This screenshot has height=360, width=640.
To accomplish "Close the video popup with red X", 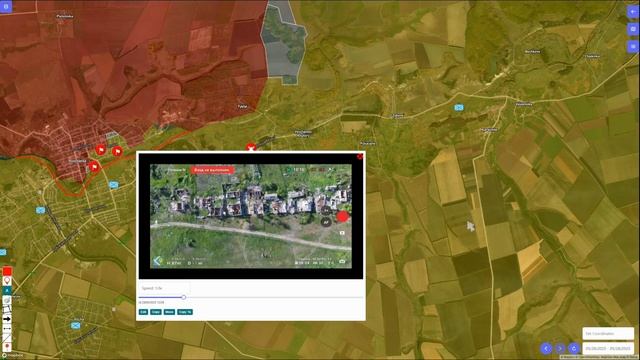I will click(360, 156).
